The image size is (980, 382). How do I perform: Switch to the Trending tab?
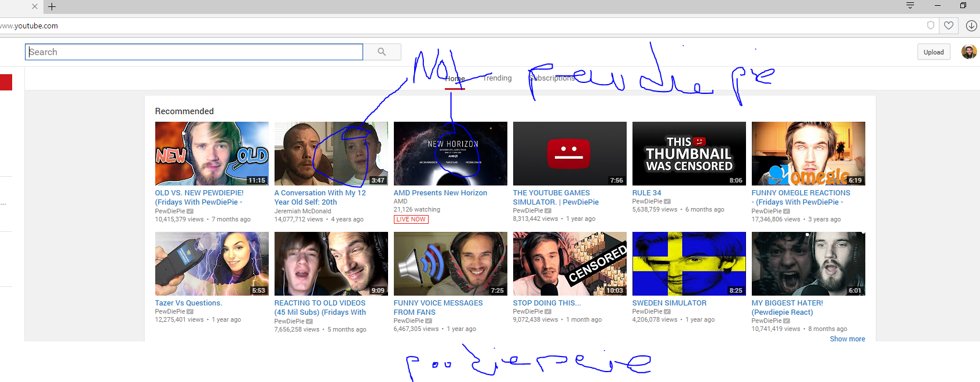498,78
